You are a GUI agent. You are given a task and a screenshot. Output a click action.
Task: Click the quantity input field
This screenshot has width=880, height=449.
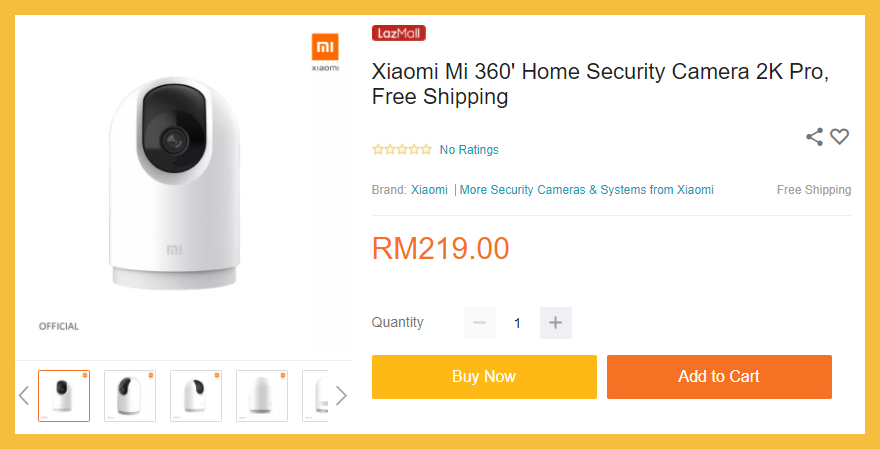tap(518, 323)
